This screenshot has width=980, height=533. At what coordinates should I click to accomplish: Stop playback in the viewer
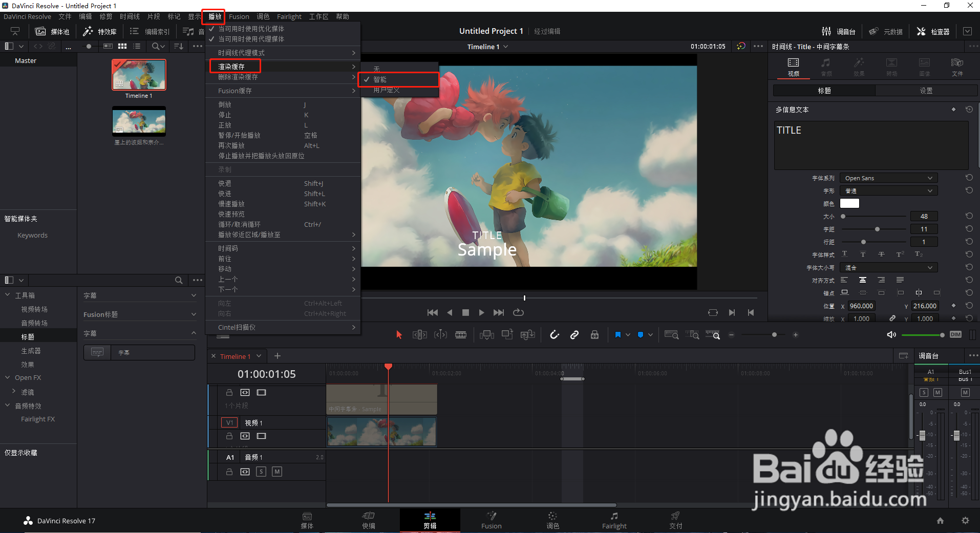(x=465, y=312)
